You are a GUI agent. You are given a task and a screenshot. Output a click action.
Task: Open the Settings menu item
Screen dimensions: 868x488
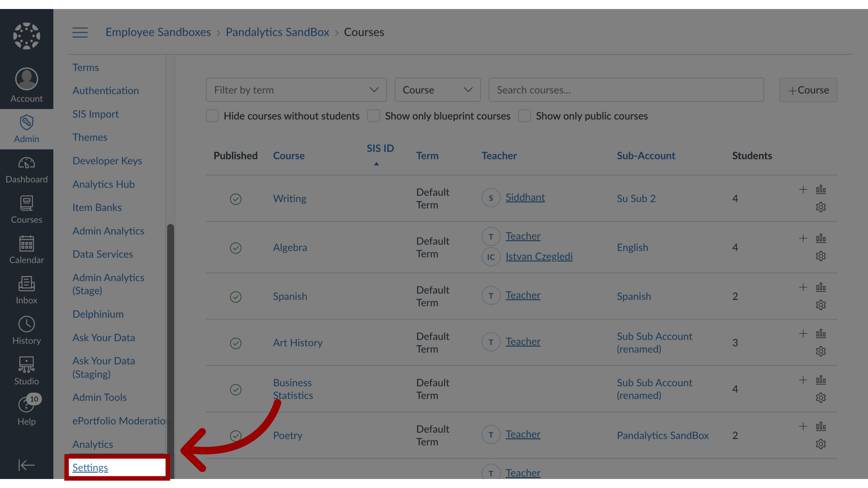click(x=90, y=467)
